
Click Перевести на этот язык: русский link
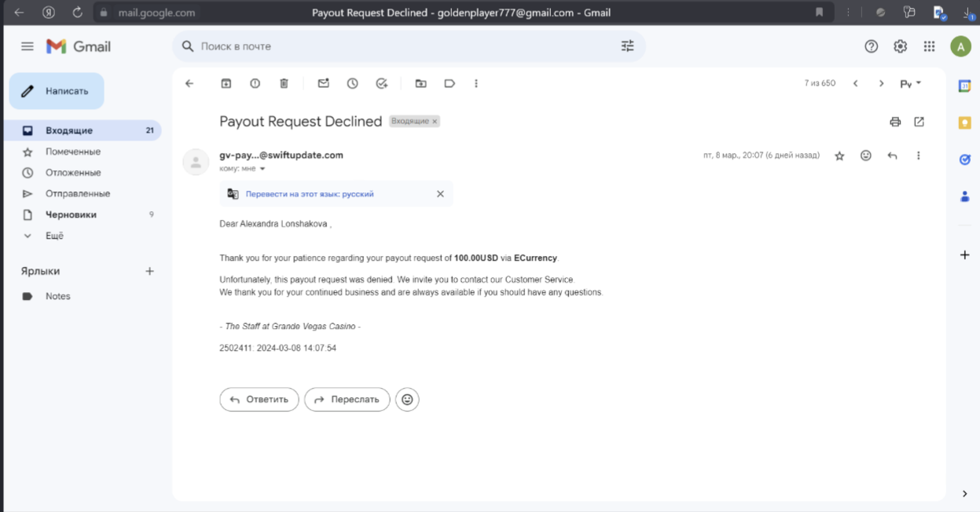click(310, 194)
